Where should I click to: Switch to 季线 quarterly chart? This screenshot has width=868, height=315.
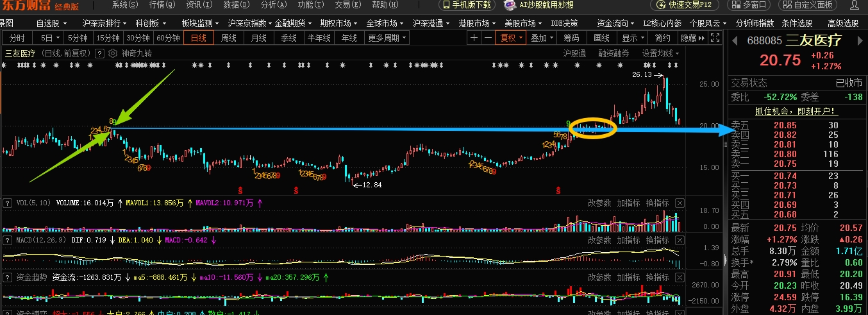289,38
